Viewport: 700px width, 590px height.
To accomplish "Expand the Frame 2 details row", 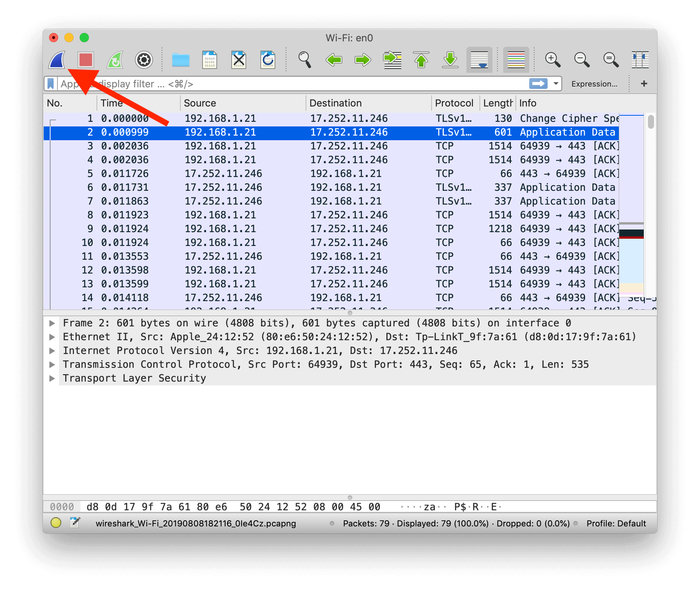I will [52, 323].
